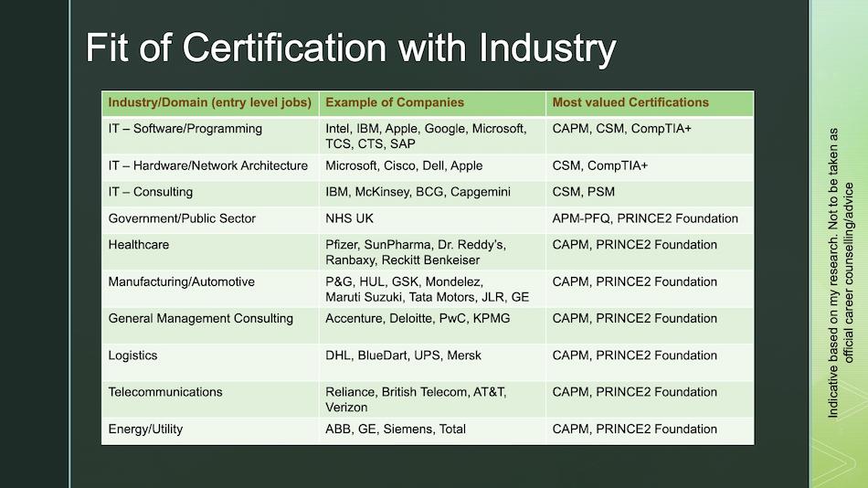Select the 'Energy/Utility' row cell
The image size is (868, 488).
pos(146,429)
